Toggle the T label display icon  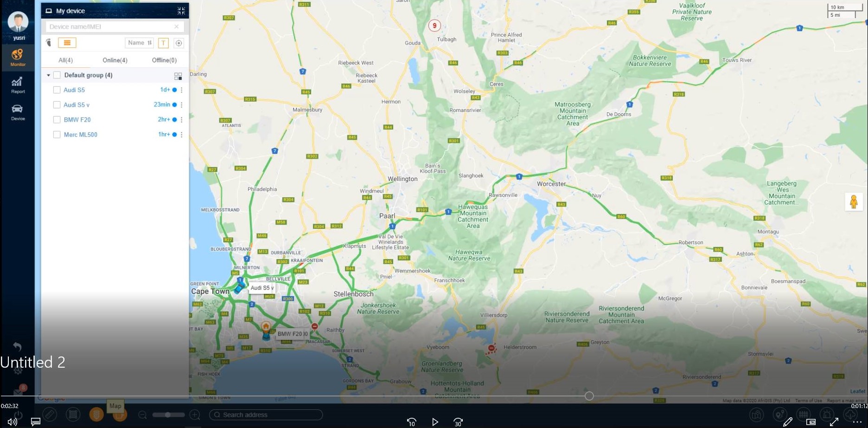[163, 43]
